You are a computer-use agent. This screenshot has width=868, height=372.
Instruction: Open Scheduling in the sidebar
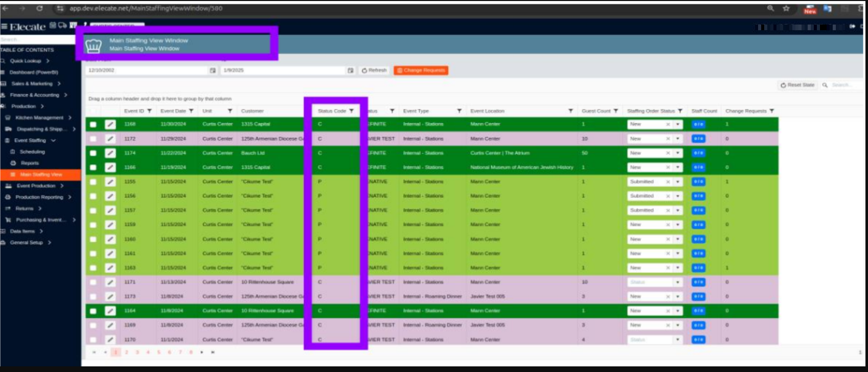coord(32,152)
